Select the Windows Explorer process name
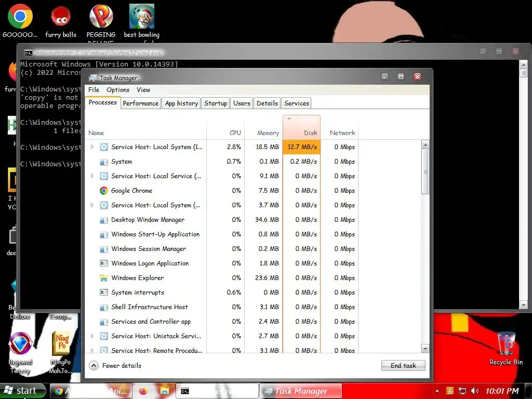Screen dimensions: 532x399 (137, 278)
